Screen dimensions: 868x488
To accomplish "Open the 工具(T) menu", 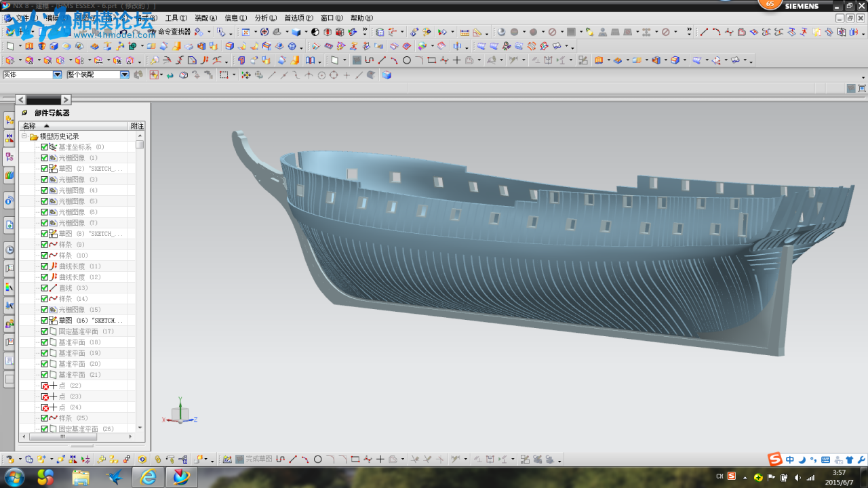I will pos(176,18).
